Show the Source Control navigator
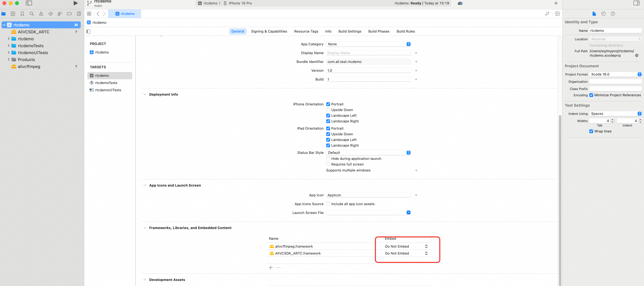The width and height of the screenshot is (644, 286). (13, 14)
